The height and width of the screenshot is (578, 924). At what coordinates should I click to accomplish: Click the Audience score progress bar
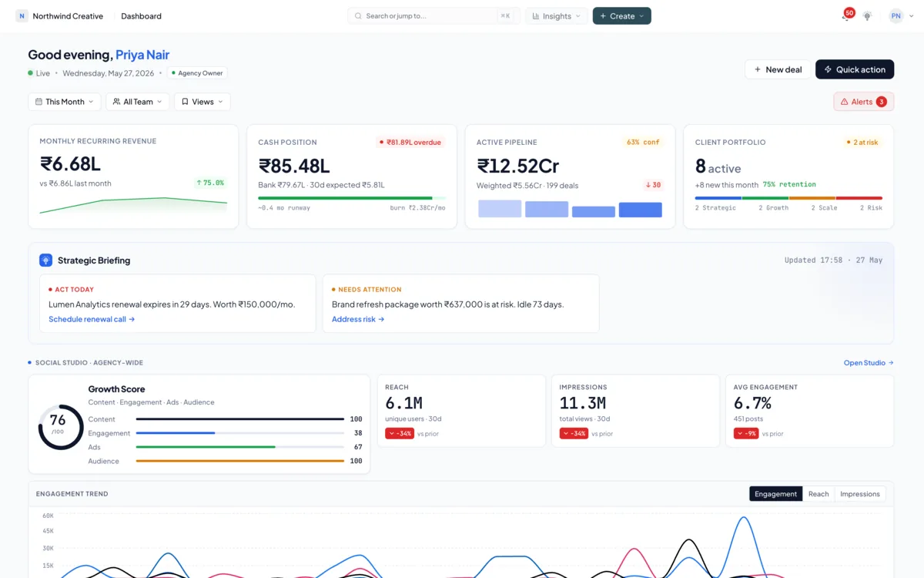[240, 461]
